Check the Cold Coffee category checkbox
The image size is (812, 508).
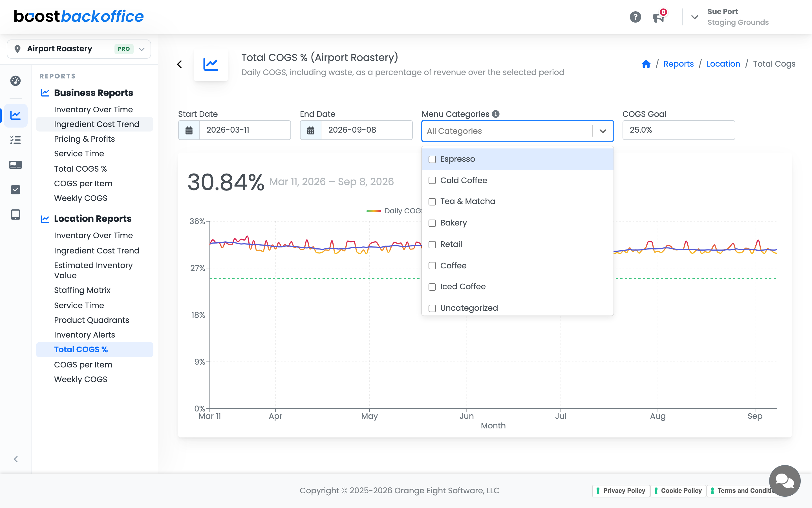click(x=432, y=180)
